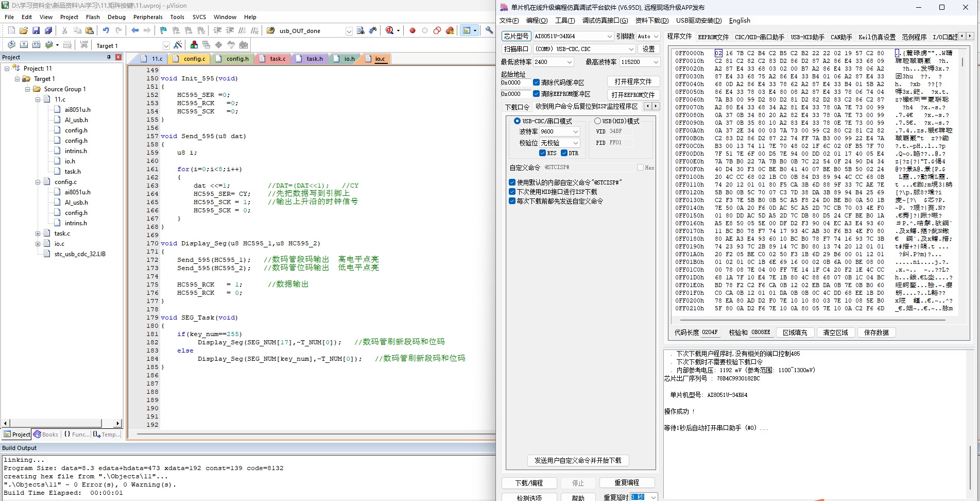Image resolution: width=980 pixels, height=501 pixels.
Task: Open Configuration wrench icon
Action: [489, 31]
